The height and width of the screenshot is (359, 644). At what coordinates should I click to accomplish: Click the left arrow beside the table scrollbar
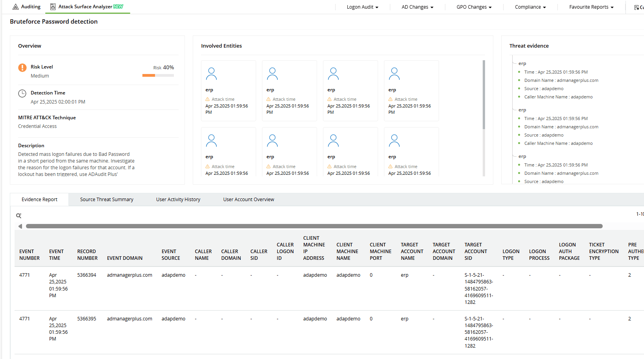(20, 226)
